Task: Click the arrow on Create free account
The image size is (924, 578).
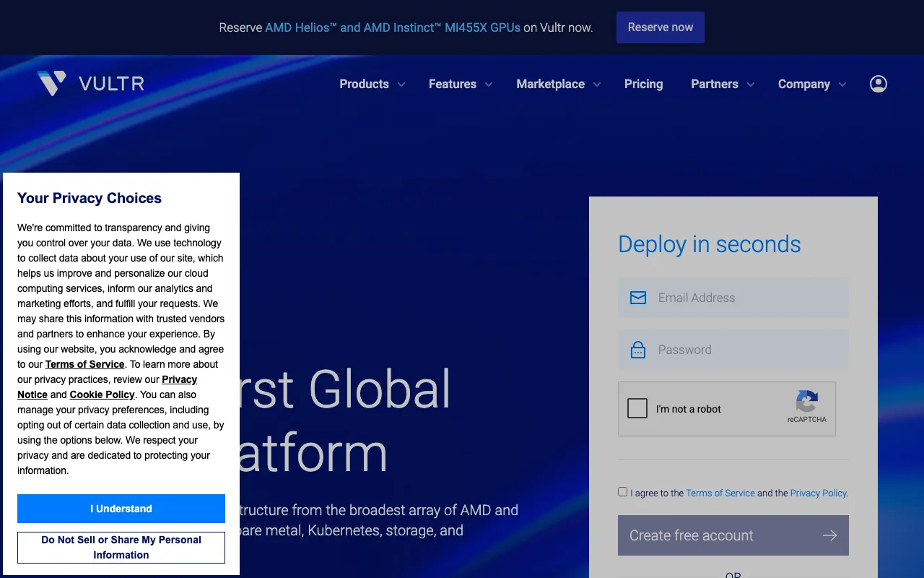Action: tap(829, 535)
